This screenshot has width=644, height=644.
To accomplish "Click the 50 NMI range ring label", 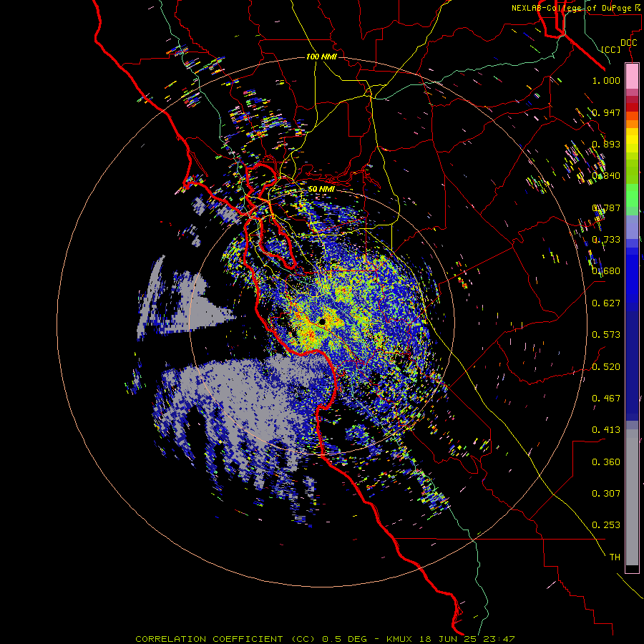I will (321, 189).
